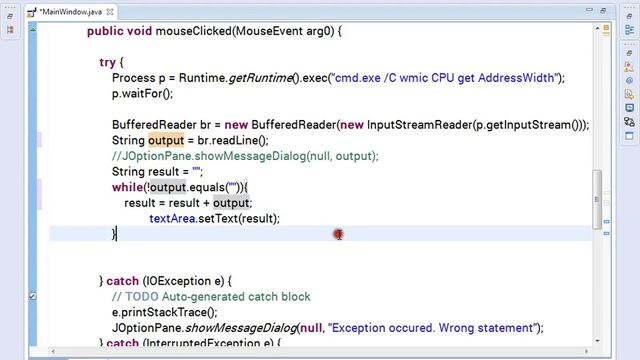640x360 pixels.
Task: Open the bottom window icon in right trim
Action: (x=629, y=136)
